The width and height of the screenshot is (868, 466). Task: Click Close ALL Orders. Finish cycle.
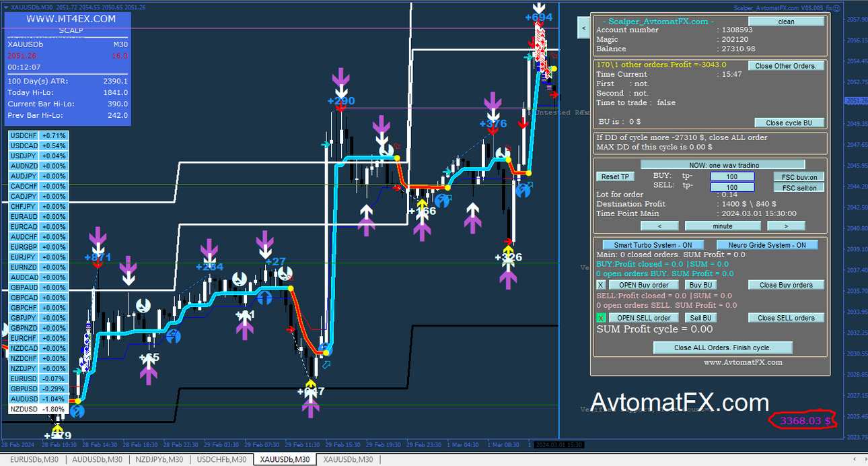click(x=723, y=347)
